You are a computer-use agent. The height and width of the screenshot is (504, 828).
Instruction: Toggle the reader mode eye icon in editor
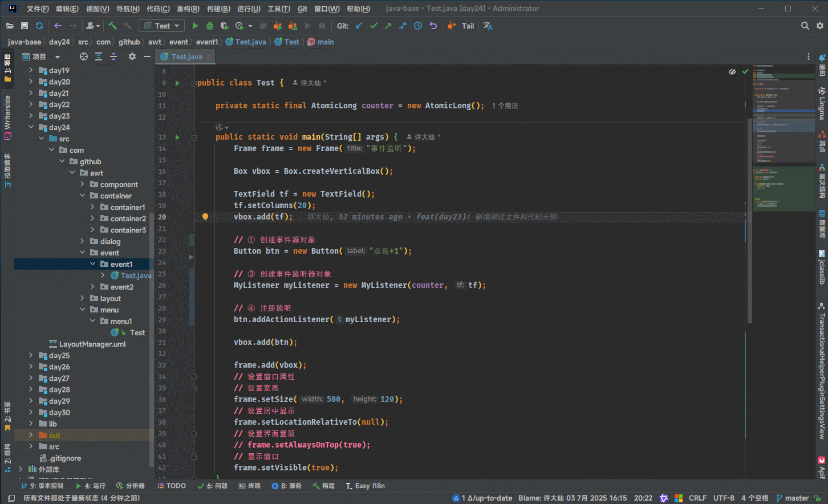pos(732,72)
